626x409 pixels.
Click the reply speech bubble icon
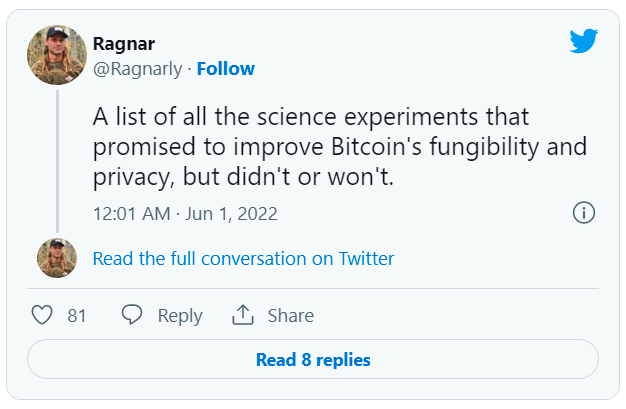pos(132,315)
